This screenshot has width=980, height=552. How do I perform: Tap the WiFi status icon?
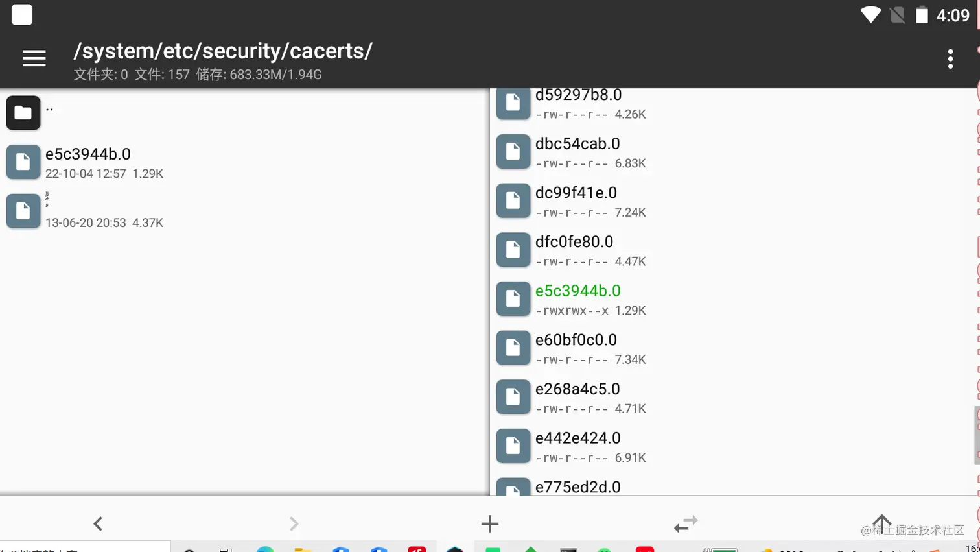pos(870,15)
